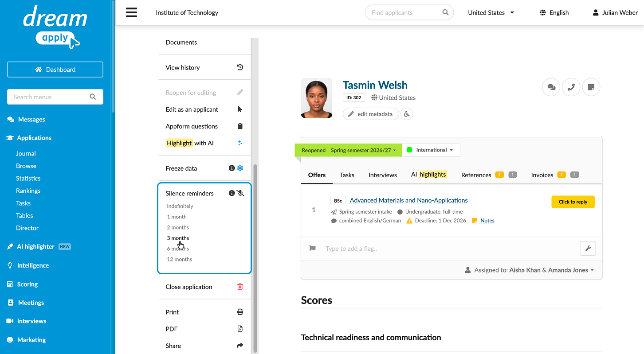Open the hamburger menu icon
This screenshot has height=354, width=644.
click(x=131, y=12)
